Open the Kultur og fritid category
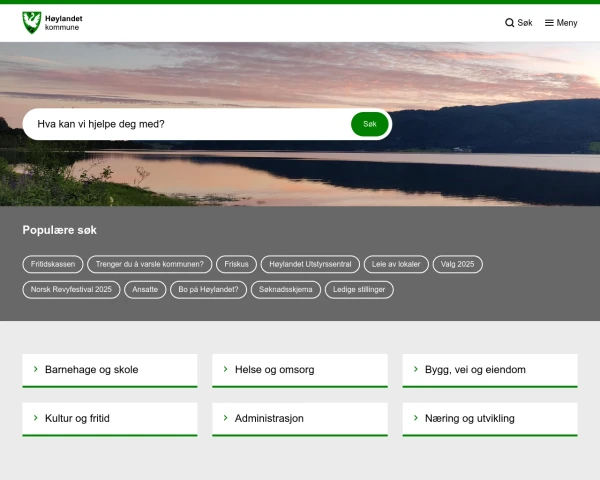This screenshot has width=600, height=480. click(x=110, y=419)
